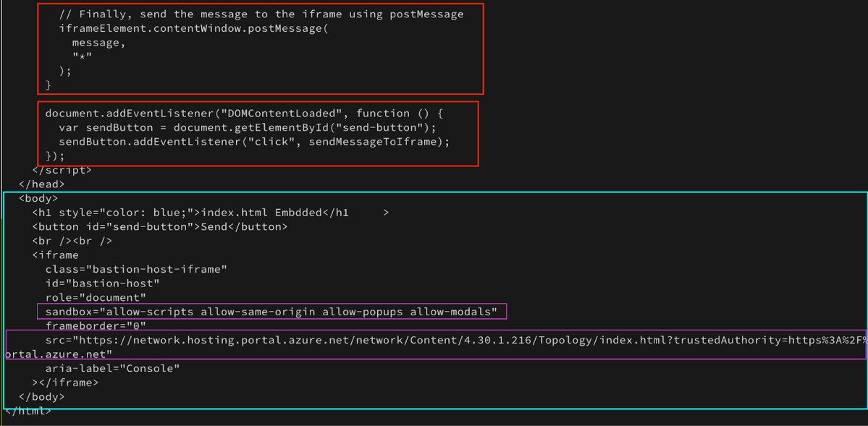Click the "*" target origin argument
This screenshot has width=868, height=426.
tap(82, 56)
